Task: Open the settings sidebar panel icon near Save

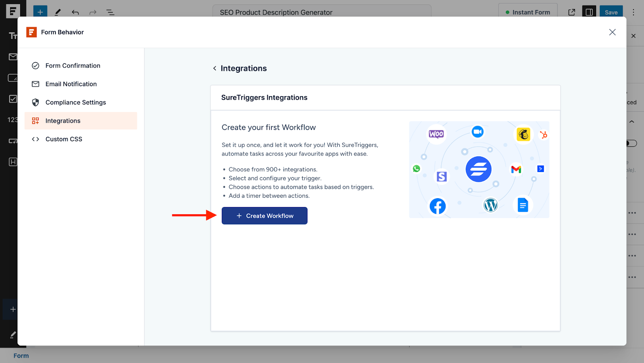Action: click(x=589, y=12)
